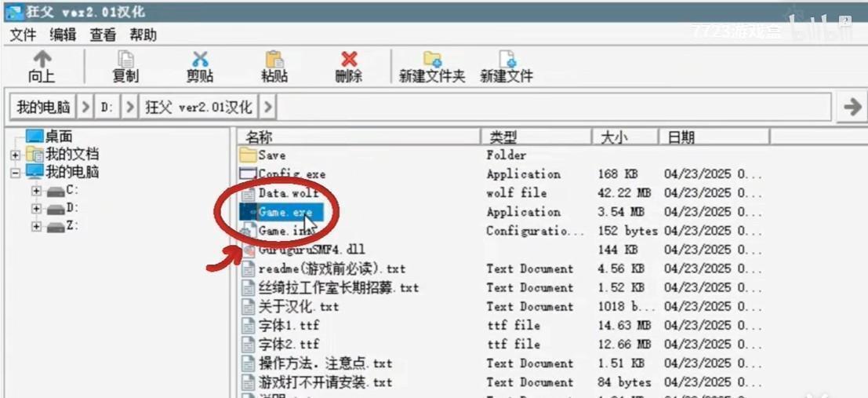Open the 文件 menu

[24, 35]
